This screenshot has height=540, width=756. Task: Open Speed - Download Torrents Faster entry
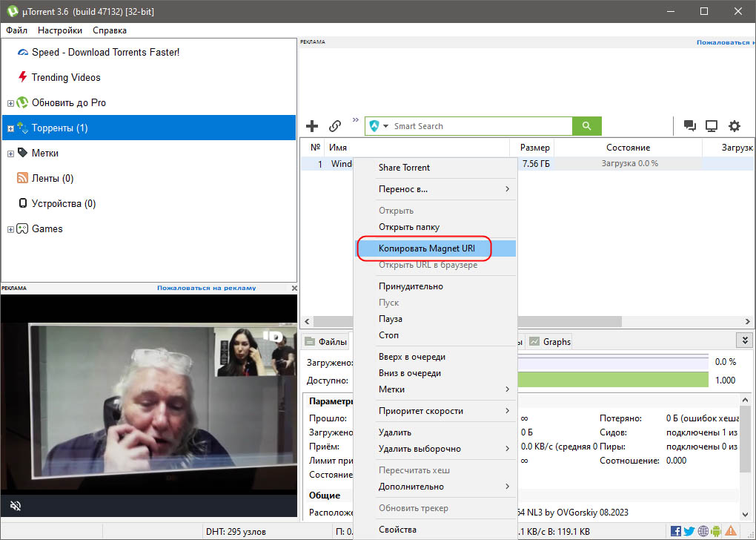pyautogui.click(x=105, y=52)
